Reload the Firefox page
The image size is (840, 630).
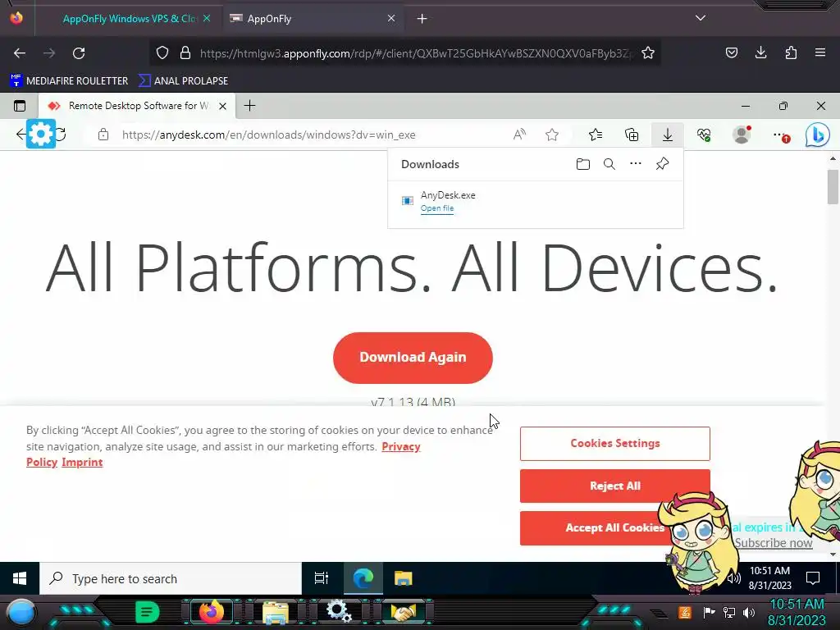[x=79, y=53]
